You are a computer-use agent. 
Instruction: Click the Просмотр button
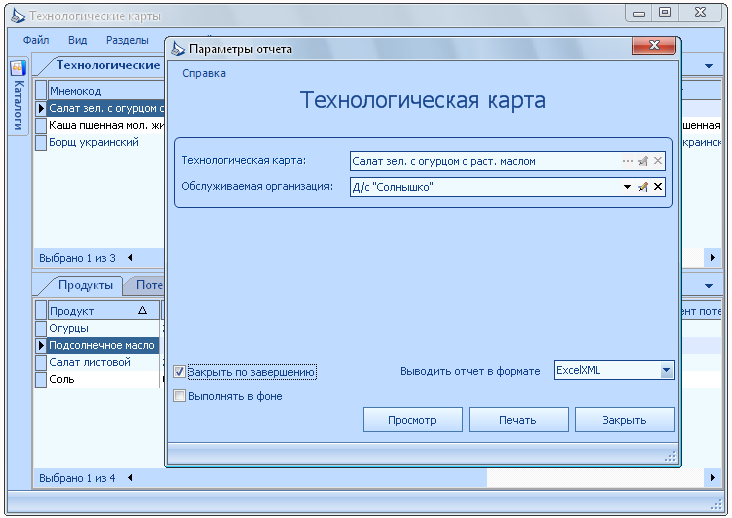(413, 420)
